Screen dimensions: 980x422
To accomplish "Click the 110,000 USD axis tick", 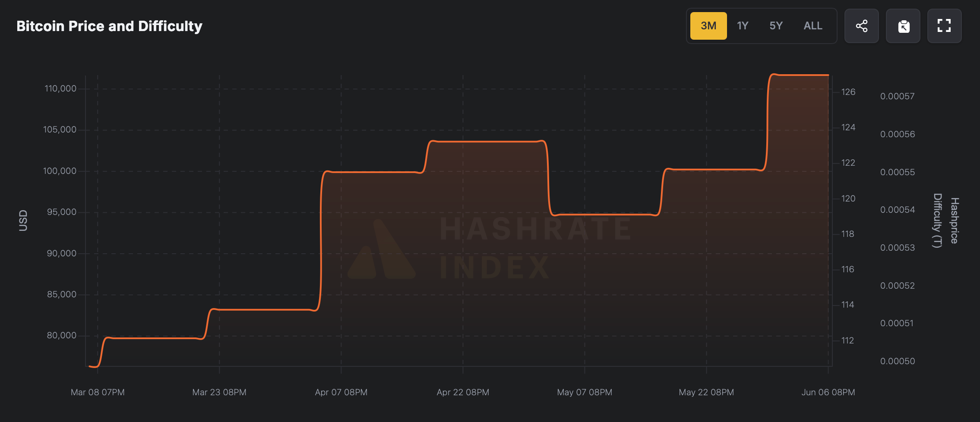I will (60, 88).
